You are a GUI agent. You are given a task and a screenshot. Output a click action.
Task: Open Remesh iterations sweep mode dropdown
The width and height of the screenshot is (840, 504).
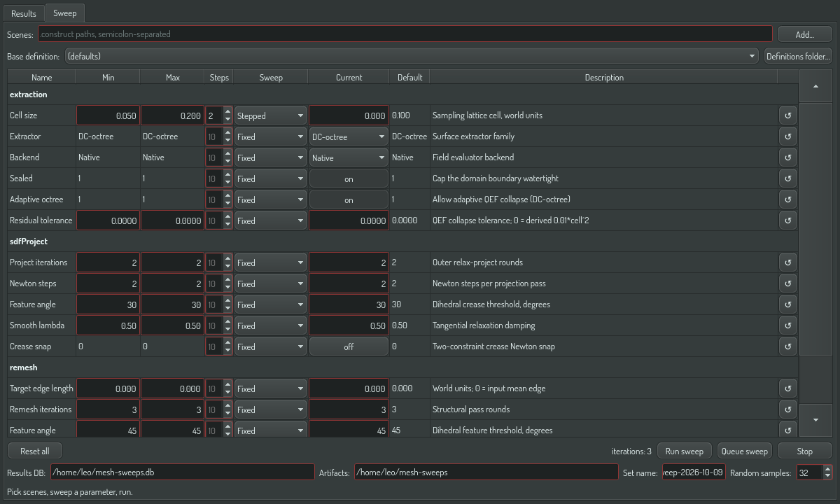[271, 409]
